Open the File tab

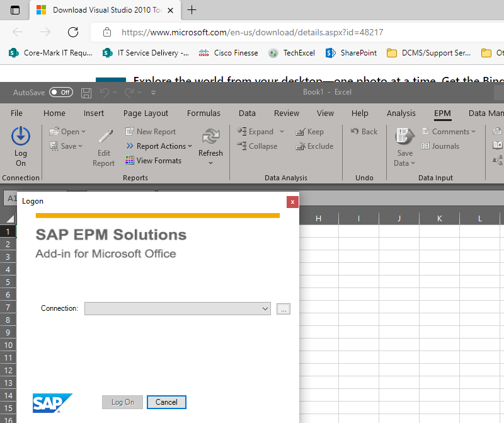(16, 113)
